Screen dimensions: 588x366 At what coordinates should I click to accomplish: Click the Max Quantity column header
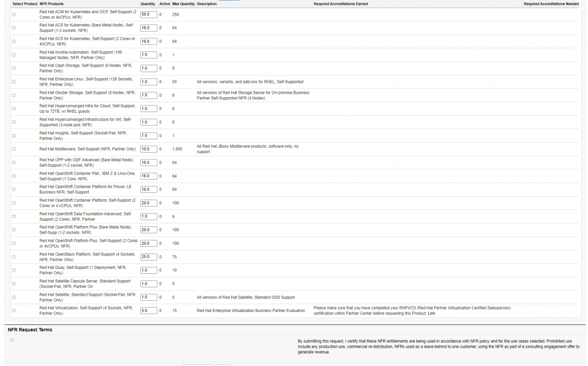183,4
